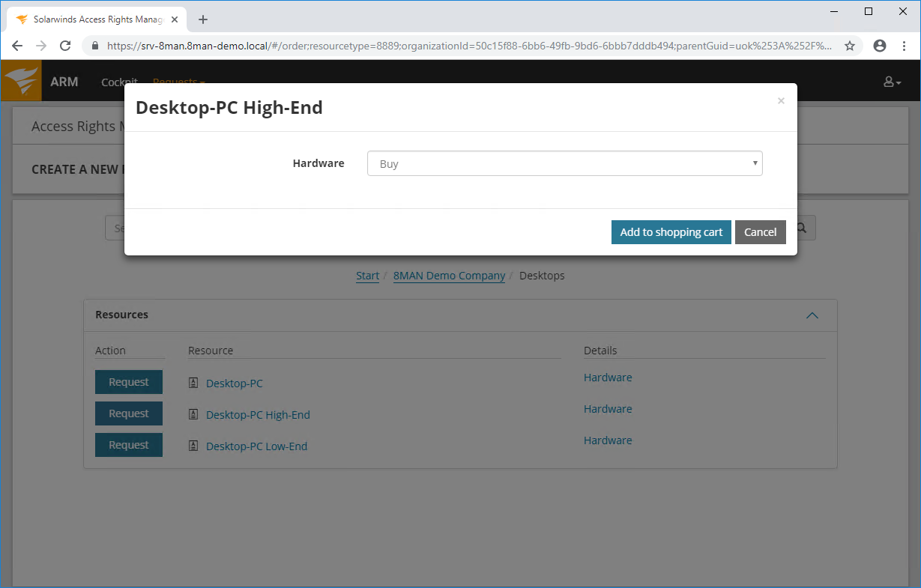Open Chrome's three-dot menu
921x588 pixels.
coord(904,46)
